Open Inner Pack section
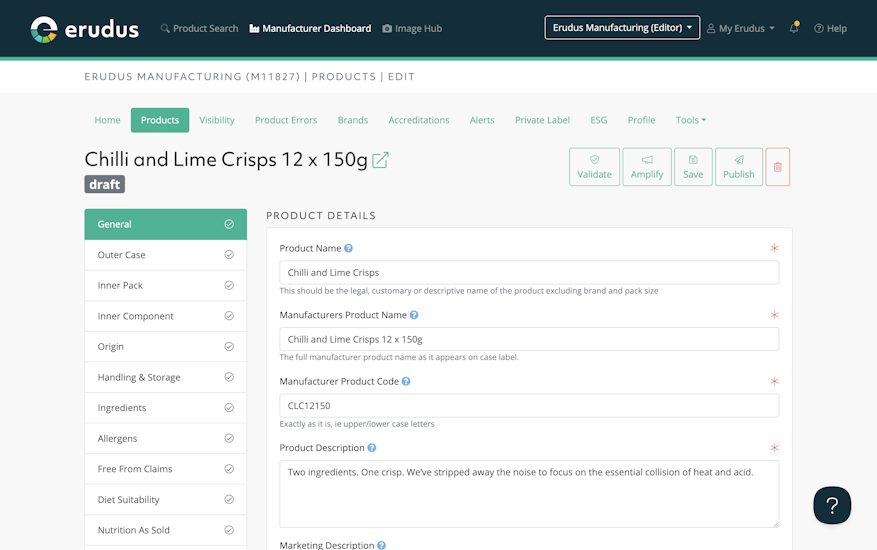877x550 pixels. 166,285
